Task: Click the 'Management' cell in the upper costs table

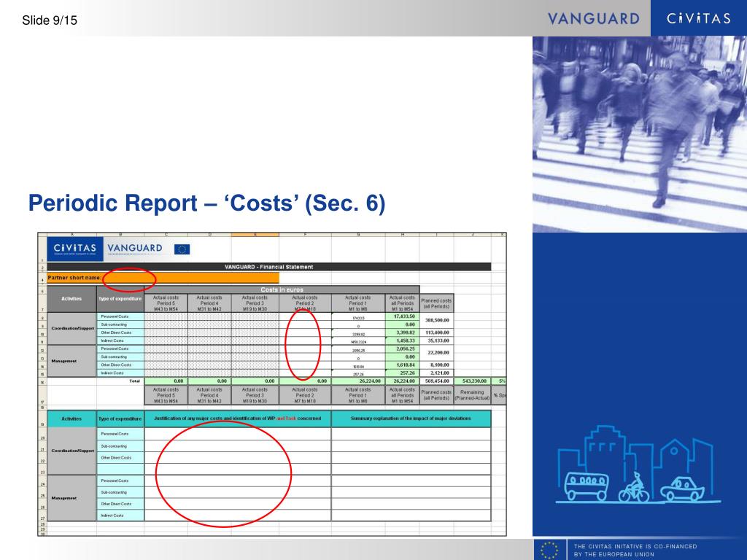Action: tap(71, 361)
